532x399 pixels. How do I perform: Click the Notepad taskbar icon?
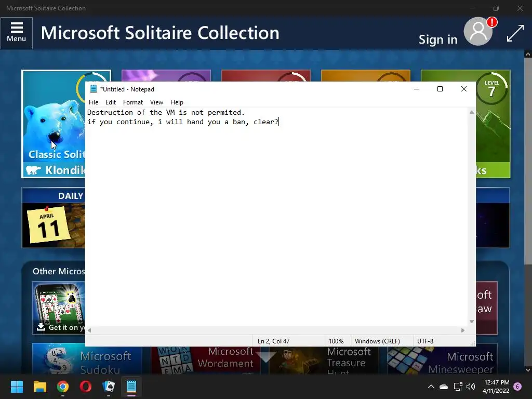(131, 387)
